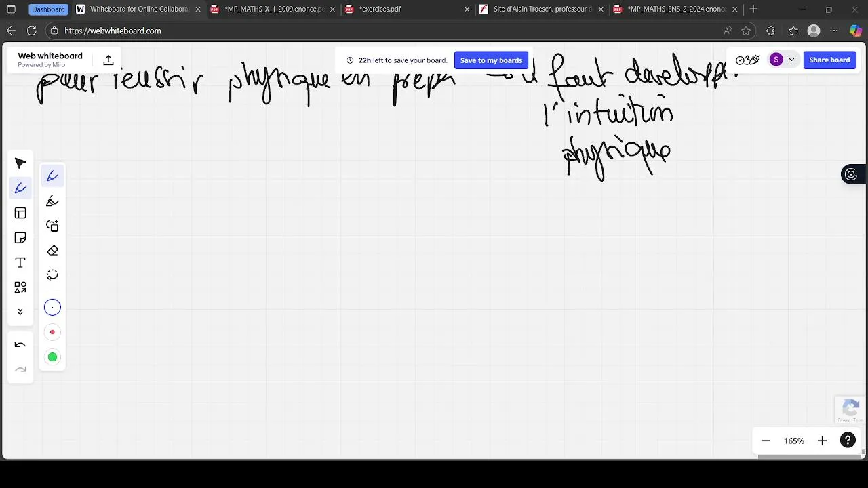Click Save to my boards
Viewport: 868px width, 488px height.
pyautogui.click(x=491, y=60)
